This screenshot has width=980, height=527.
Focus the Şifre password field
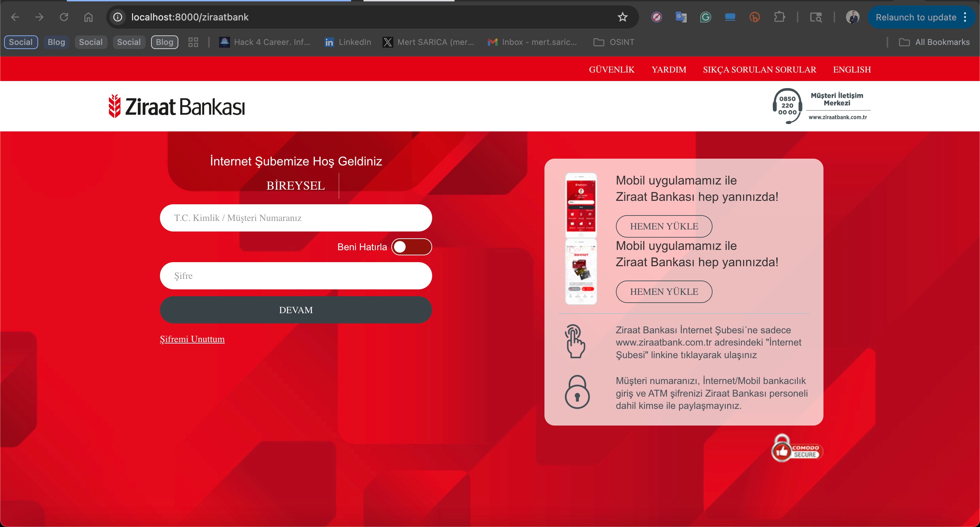296,276
